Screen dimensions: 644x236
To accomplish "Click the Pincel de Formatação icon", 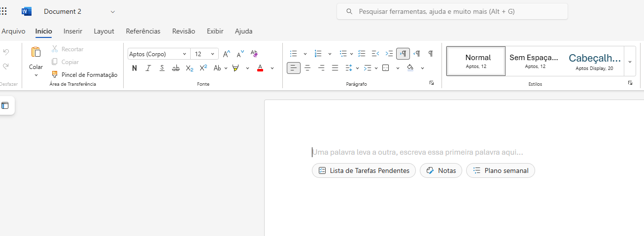I will click(55, 75).
